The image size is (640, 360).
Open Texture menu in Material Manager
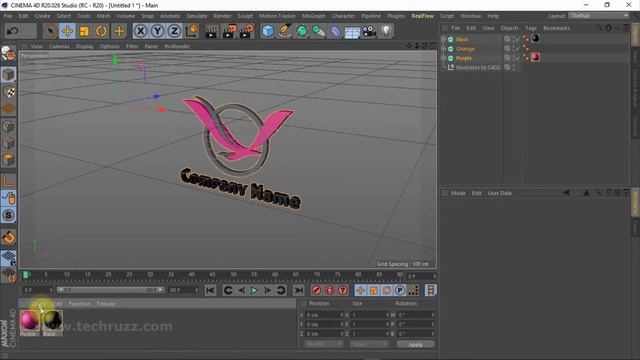[x=106, y=304]
